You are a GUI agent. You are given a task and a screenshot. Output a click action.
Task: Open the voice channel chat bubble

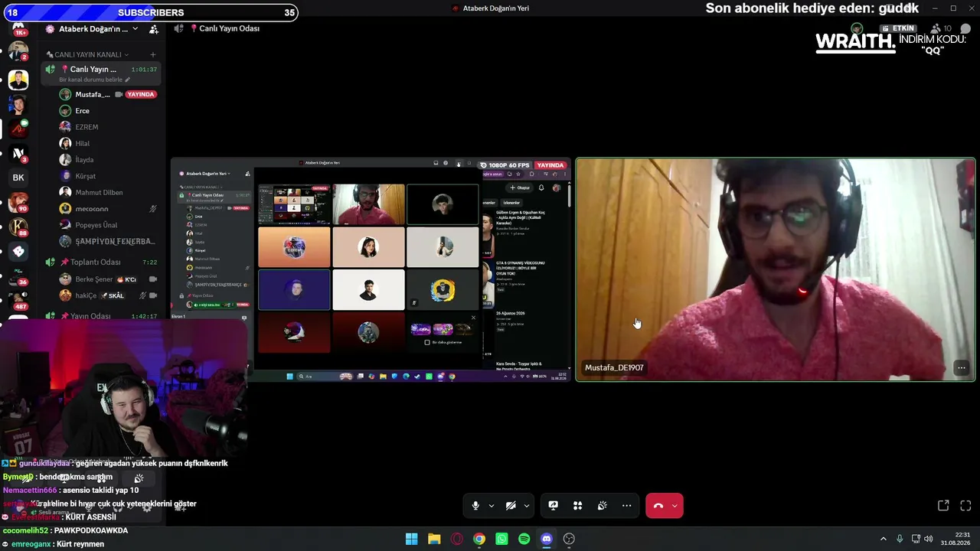965,29
